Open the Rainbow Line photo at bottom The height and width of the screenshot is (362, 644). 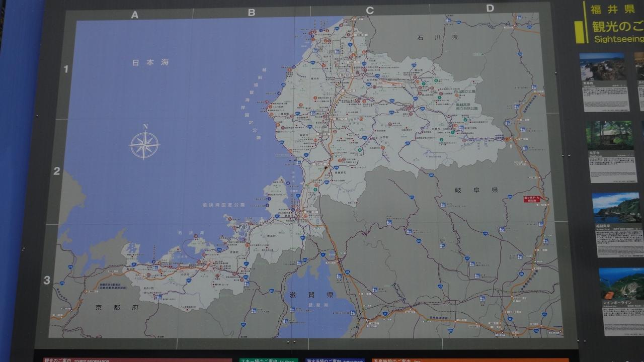pos(621,284)
